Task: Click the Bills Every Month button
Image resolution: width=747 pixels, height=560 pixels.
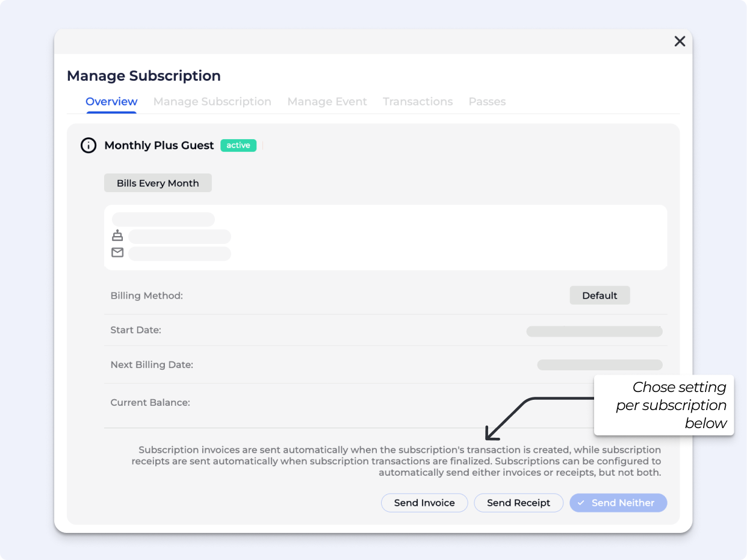Action: [x=158, y=183]
